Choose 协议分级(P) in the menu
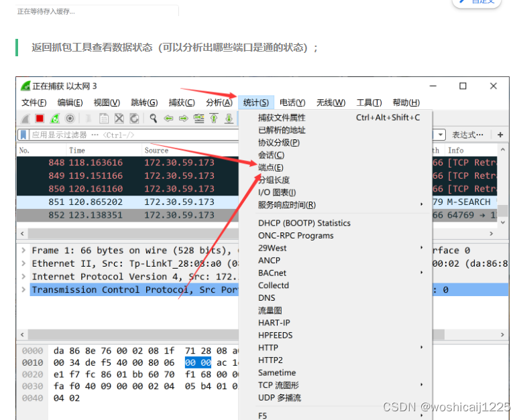The height and width of the screenshot is (420, 521). click(335, 143)
